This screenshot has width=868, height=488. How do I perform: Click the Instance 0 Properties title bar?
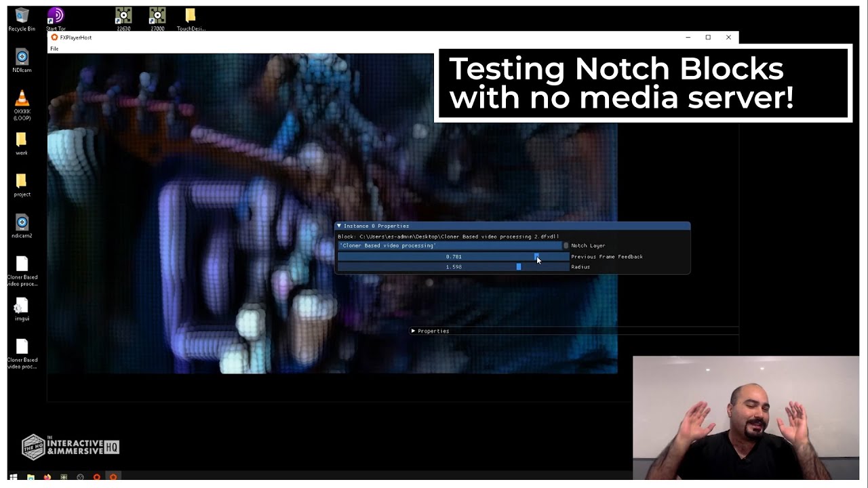point(513,226)
